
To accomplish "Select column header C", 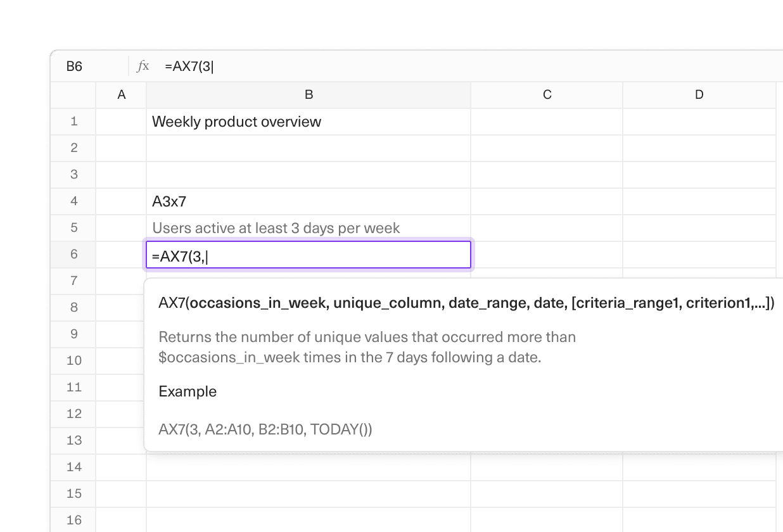I will [x=547, y=94].
